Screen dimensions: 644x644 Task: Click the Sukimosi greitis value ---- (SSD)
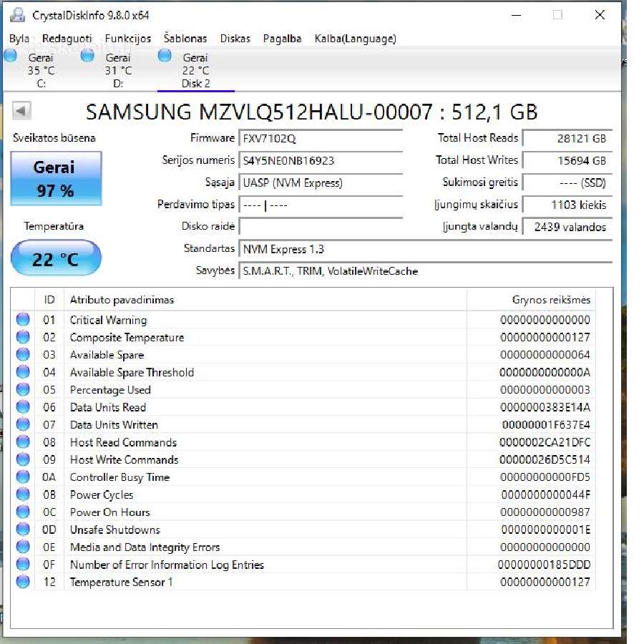567,182
